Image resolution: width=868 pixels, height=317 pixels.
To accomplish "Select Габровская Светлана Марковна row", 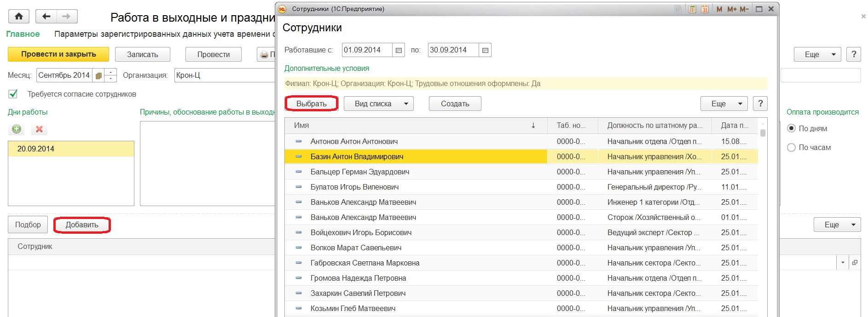I will pos(521,263).
